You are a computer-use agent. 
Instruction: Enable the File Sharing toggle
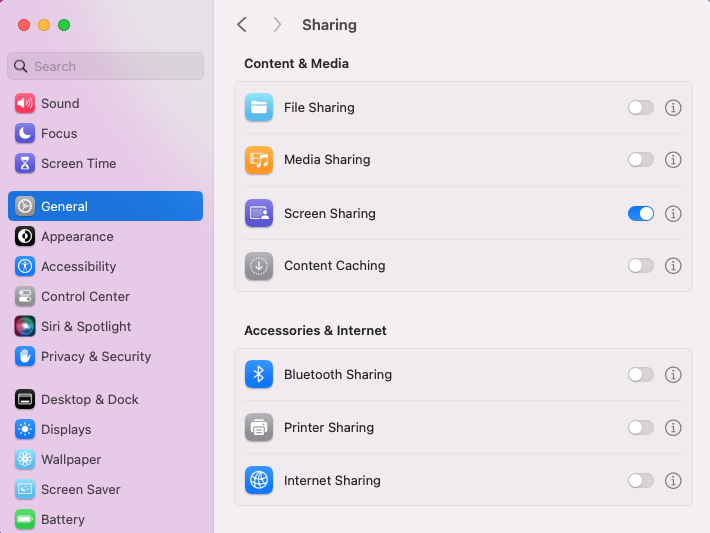tap(641, 108)
